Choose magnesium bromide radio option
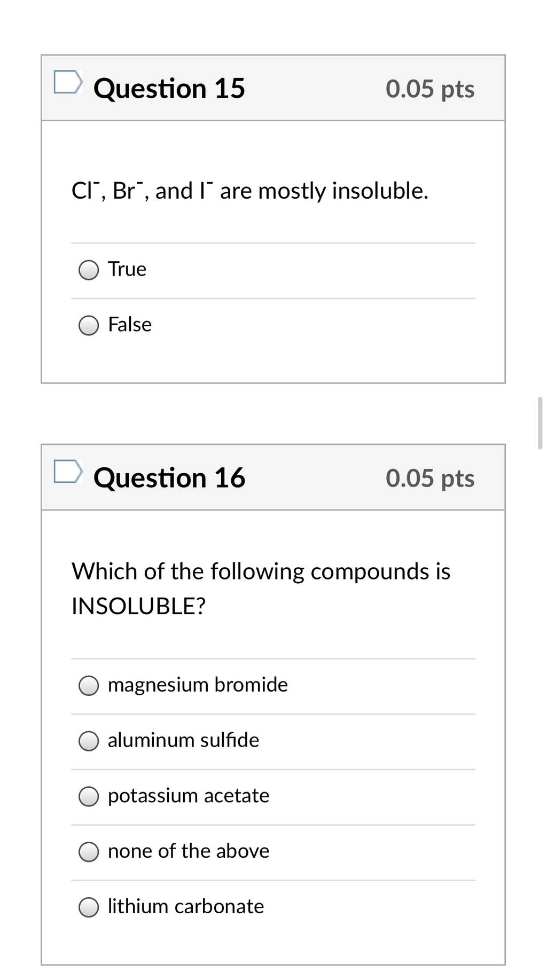The width and height of the screenshot is (547, 980). coord(89,685)
